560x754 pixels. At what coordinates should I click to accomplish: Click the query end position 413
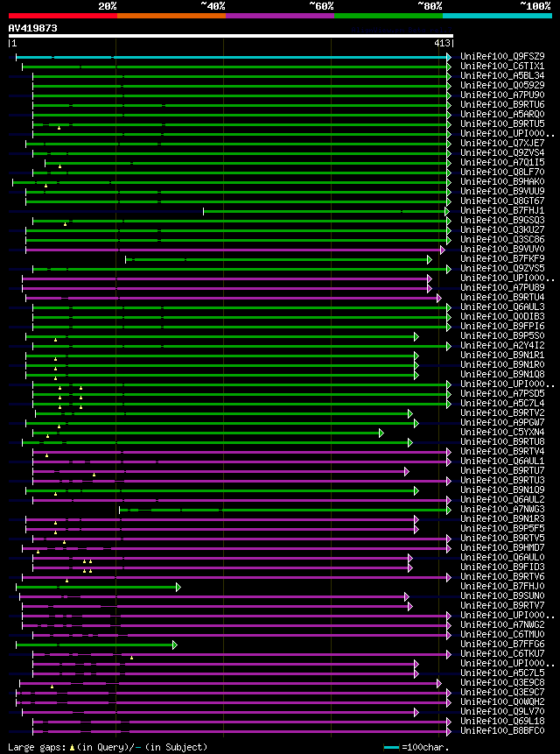443,44
